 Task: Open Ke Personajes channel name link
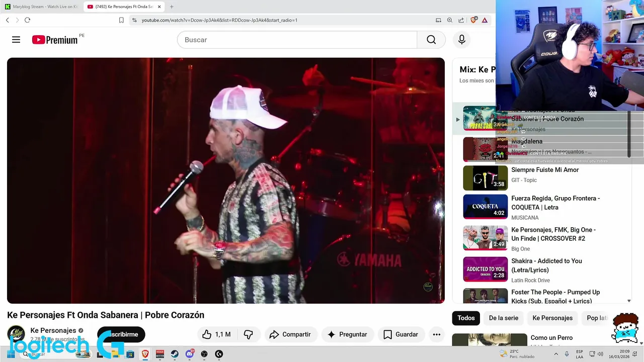point(53,330)
